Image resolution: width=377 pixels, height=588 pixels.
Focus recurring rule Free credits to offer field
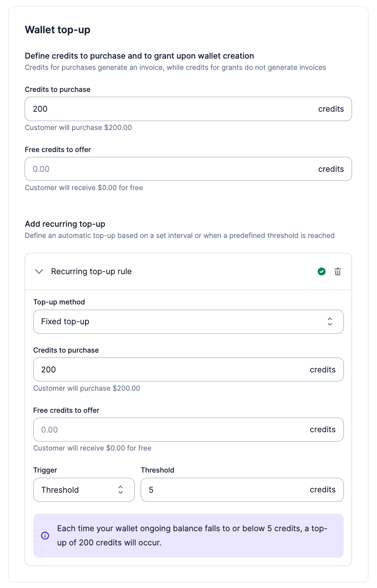tap(168, 430)
